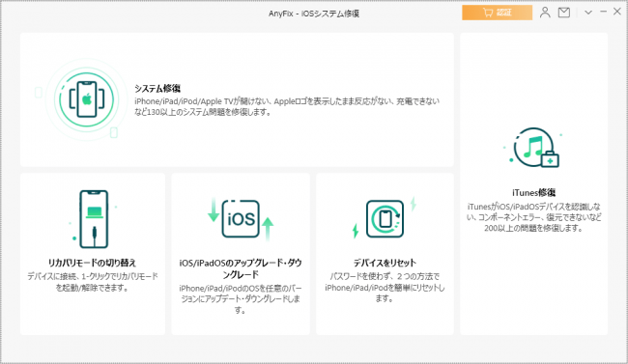Minimize the AnyFix window

tap(603, 13)
